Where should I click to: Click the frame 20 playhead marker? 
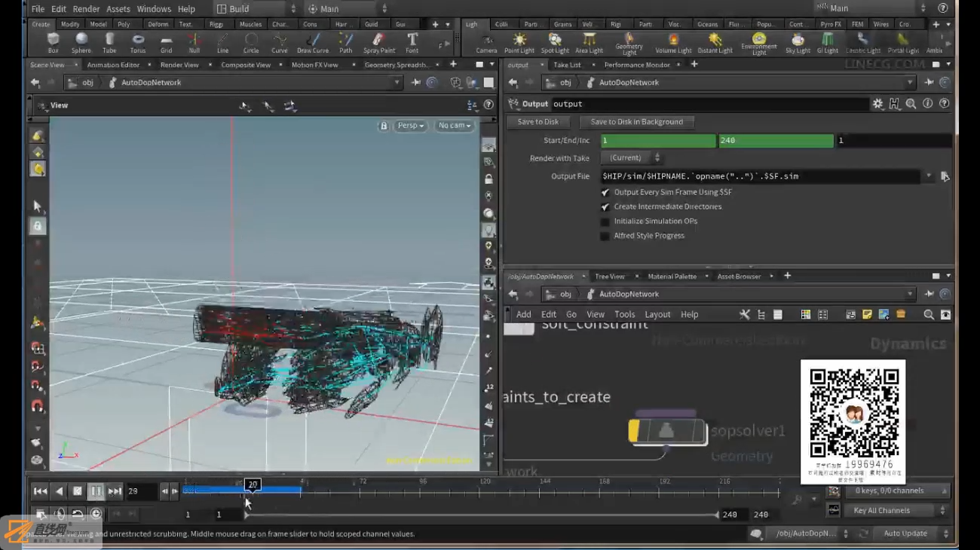coord(253,485)
